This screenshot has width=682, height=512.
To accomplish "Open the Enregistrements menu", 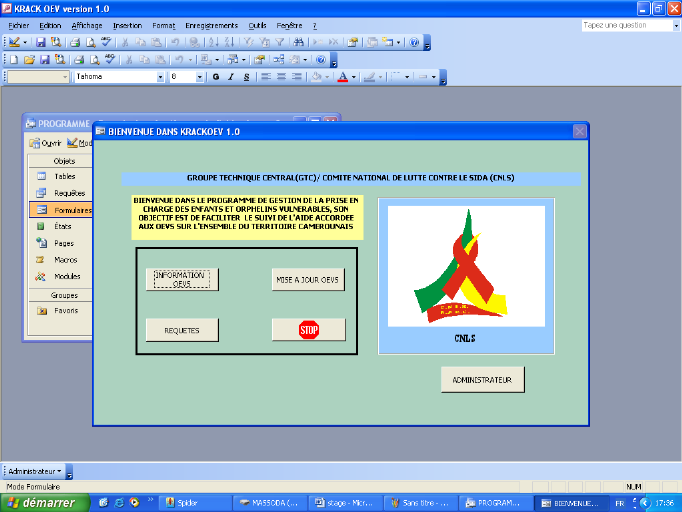I will 211,26.
